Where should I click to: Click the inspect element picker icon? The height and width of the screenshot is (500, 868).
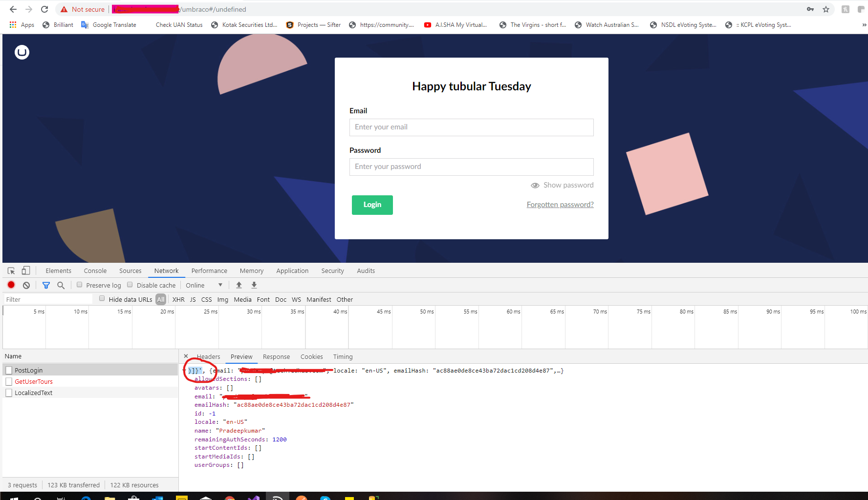pyautogui.click(x=11, y=271)
